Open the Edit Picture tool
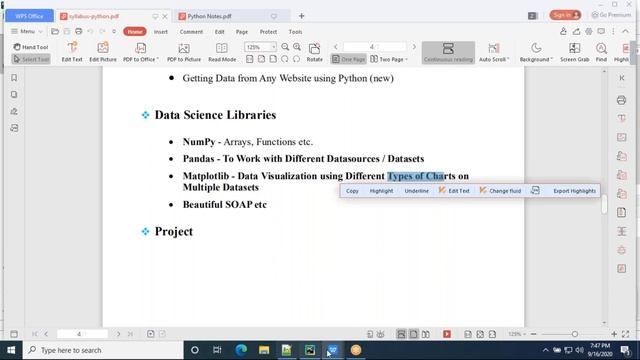 click(103, 52)
